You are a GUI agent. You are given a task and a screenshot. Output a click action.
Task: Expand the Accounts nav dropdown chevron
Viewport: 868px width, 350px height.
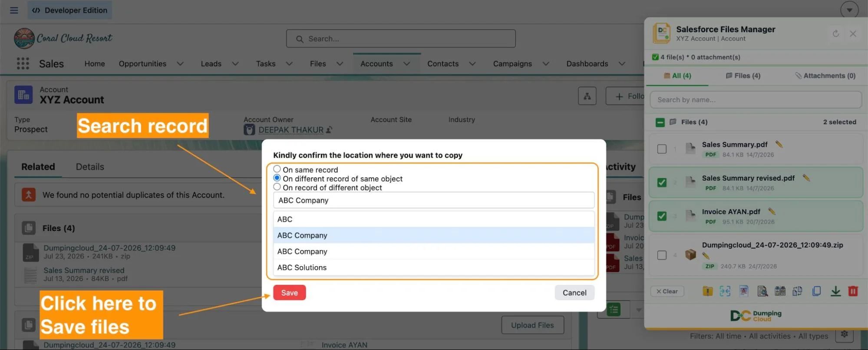tap(406, 64)
